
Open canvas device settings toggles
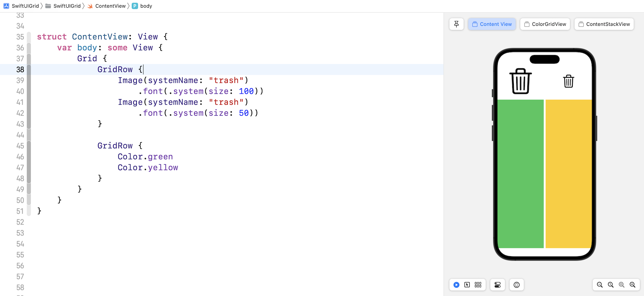click(x=497, y=285)
